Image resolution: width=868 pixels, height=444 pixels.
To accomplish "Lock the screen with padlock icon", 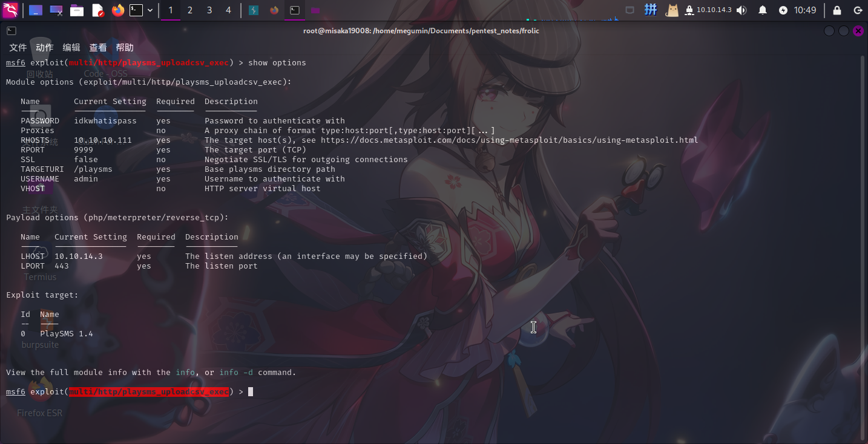I will pyautogui.click(x=837, y=10).
